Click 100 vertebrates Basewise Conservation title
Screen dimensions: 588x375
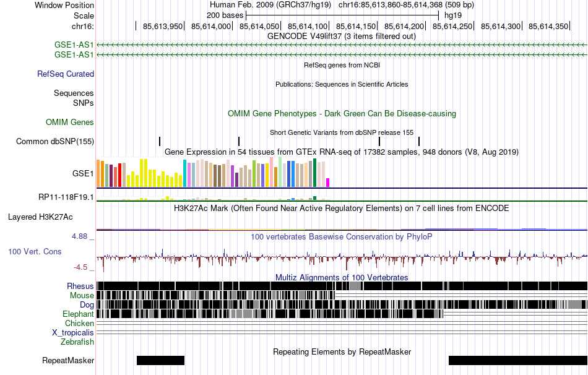pyautogui.click(x=342, y=236)
